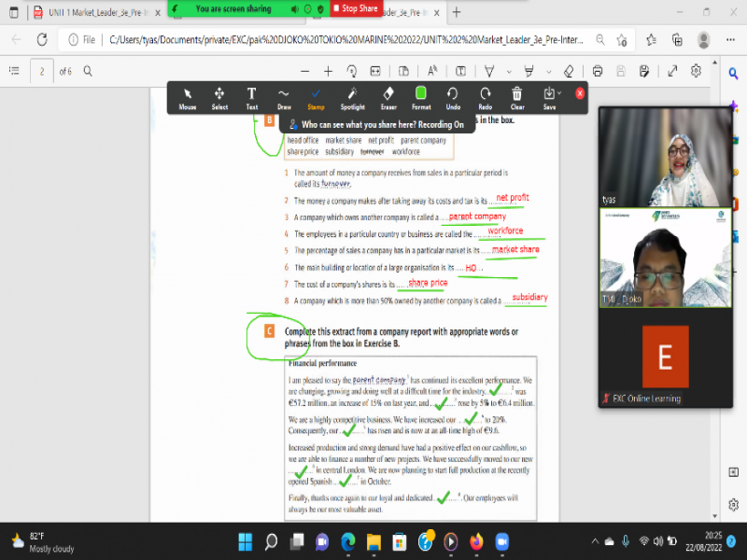The image size is (747, 560).
Task: Choose the Text annotation tool
Action: [251, 97]
